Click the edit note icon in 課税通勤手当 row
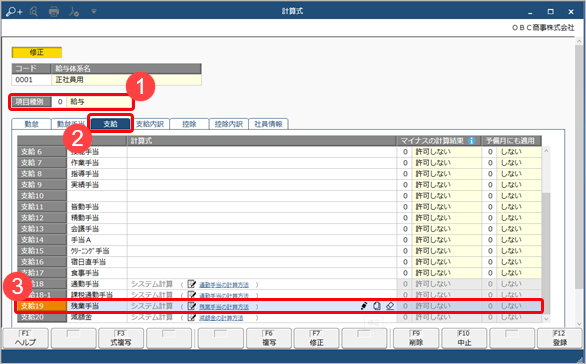 pos(192,295)
